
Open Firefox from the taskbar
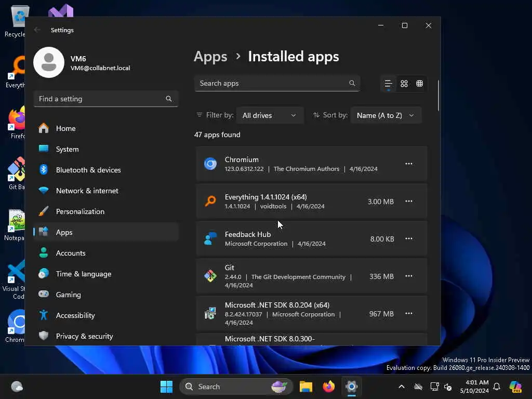(x=328, y=387)
